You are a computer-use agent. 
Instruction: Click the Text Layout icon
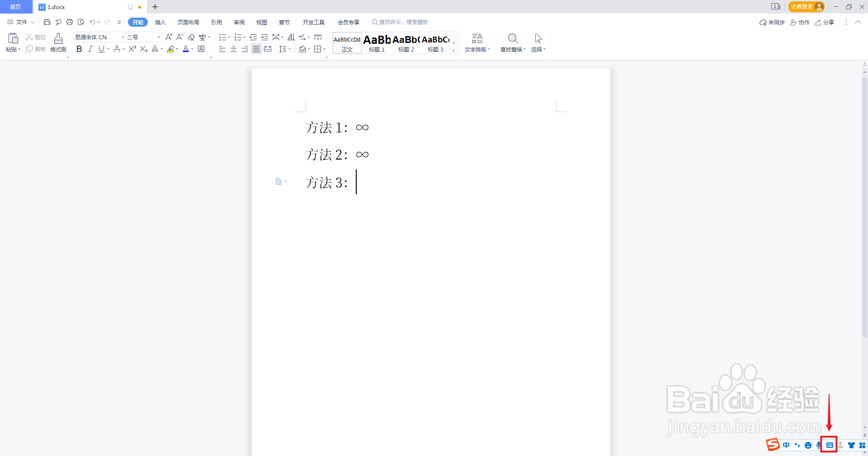coord(477,38)
